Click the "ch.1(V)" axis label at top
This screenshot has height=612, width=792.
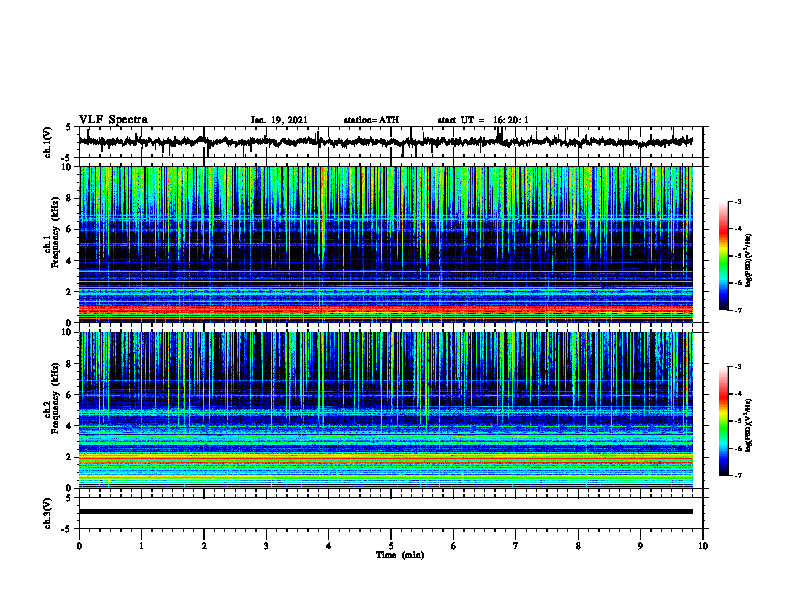[x=47, y=142]
